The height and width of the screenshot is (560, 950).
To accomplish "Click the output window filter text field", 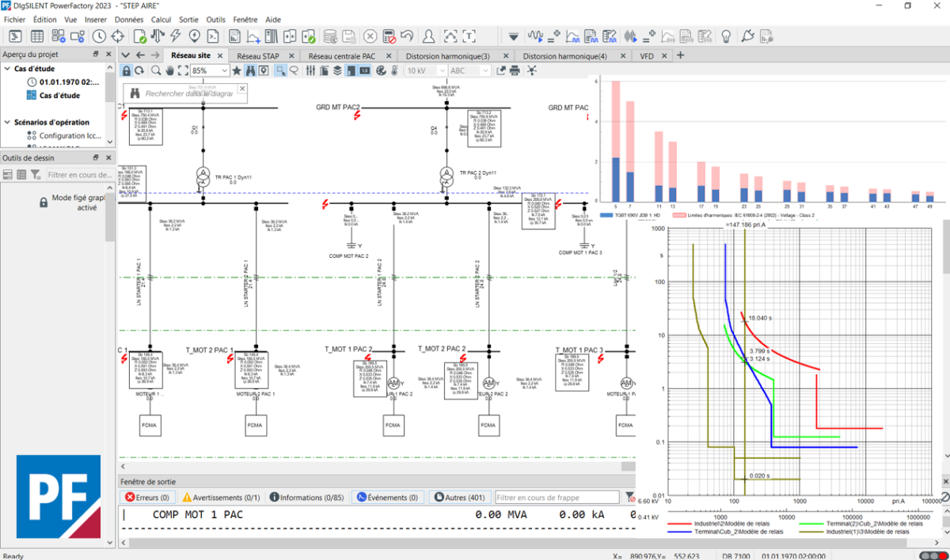I will 557,498.
